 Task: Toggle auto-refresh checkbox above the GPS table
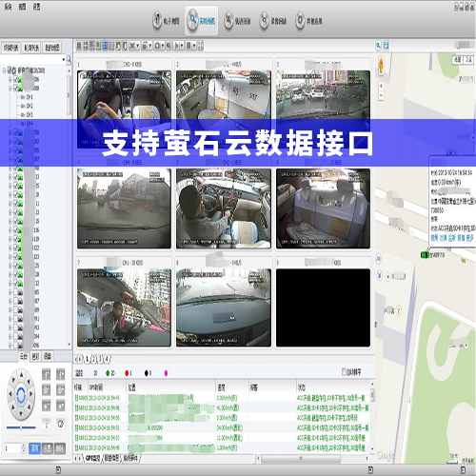coord(344,371)
